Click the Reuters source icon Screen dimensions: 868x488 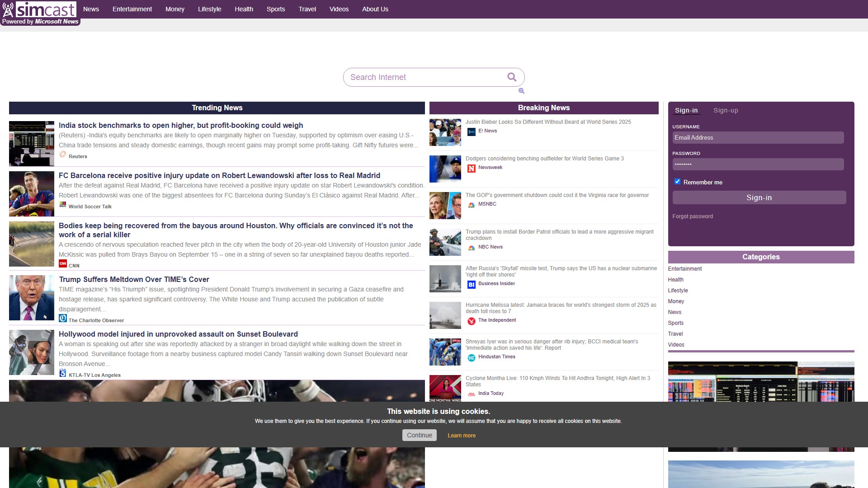63,155
